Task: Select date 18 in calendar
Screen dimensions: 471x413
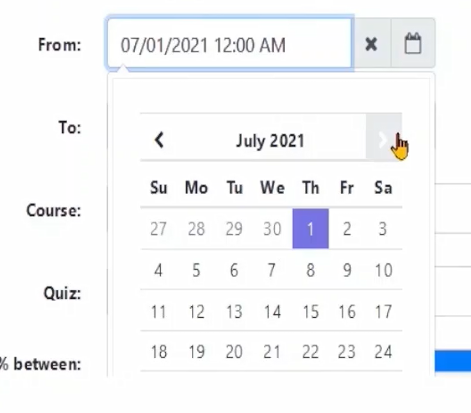Action: coord(158,352)
